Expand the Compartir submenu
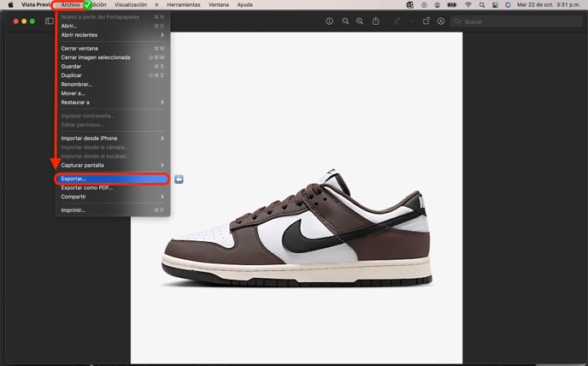Screen dimensions: 588x366 [113, 197]
